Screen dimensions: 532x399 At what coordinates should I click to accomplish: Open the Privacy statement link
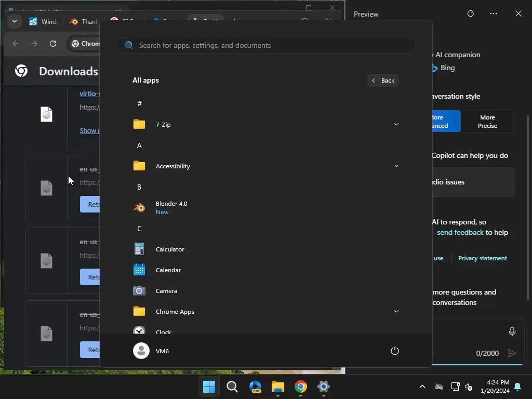click(x=483, y=258)
